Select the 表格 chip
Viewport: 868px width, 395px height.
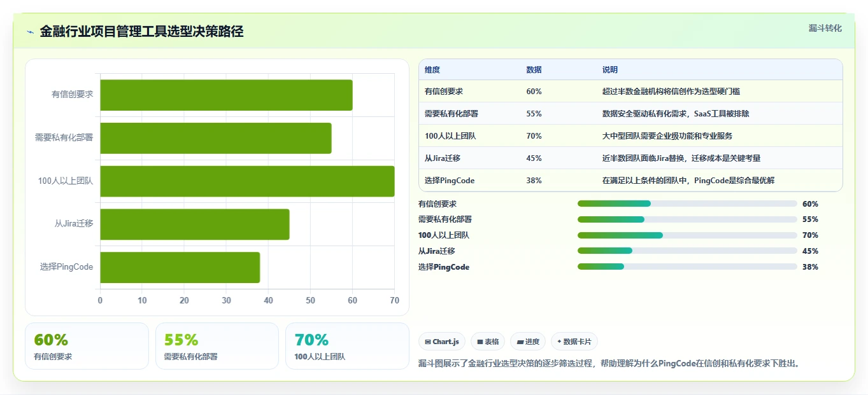click(488, 342)
